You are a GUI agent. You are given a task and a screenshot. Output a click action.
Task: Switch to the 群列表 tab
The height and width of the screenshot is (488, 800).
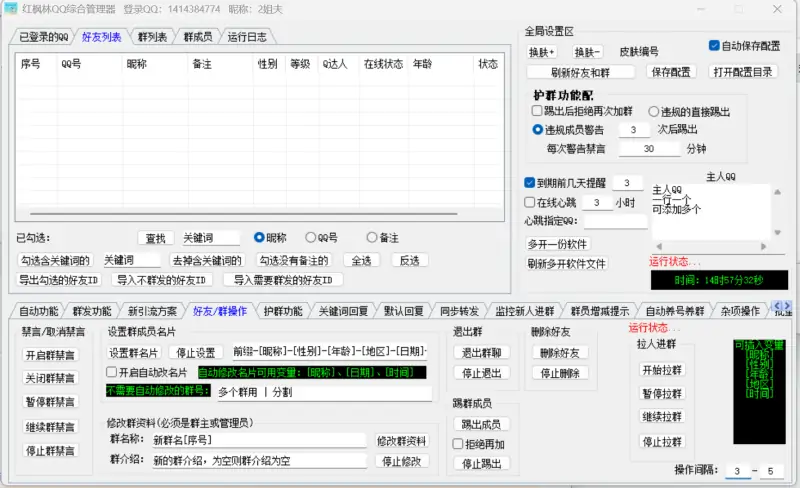coord(150,38)
